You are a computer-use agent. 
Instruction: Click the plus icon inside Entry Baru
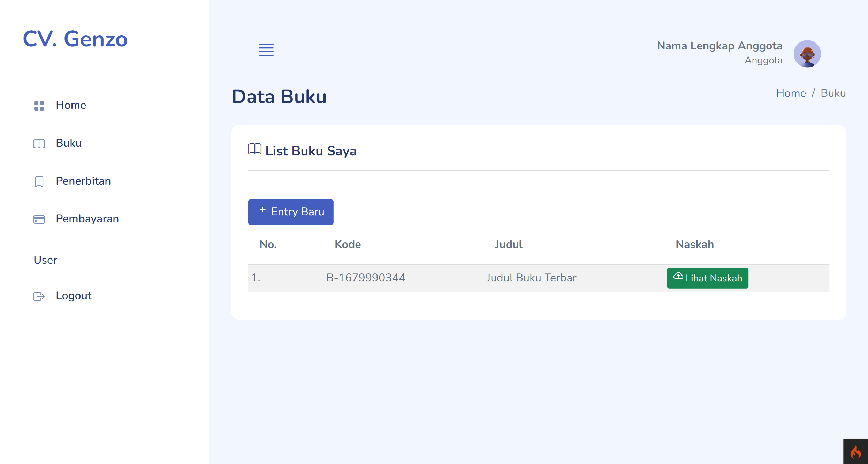pyautogui.click(x=262, y=211)
